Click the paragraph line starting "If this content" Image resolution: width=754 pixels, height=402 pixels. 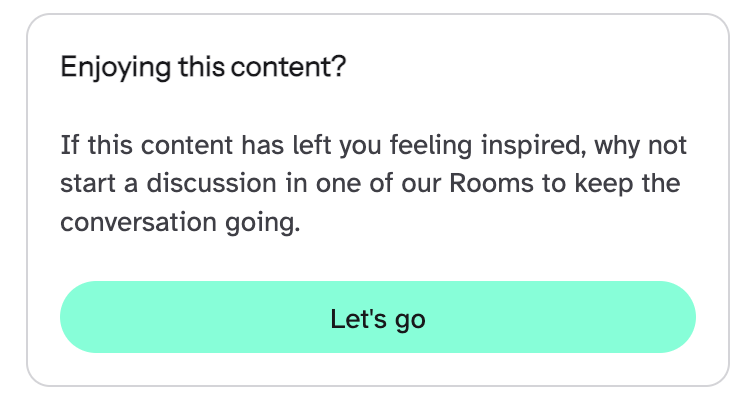[373, 146]
